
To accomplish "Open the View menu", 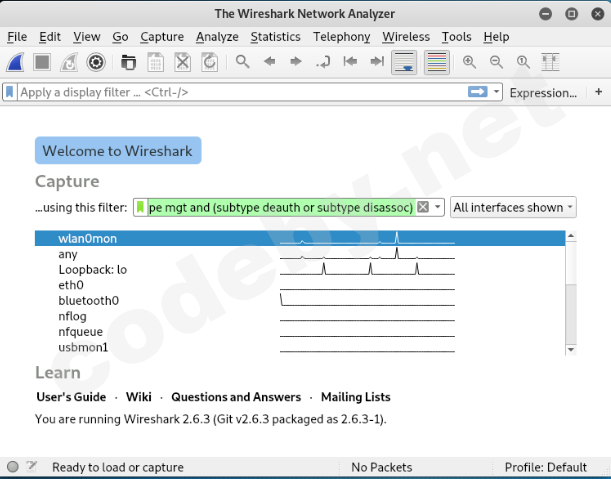I will (x=87, y=37).
